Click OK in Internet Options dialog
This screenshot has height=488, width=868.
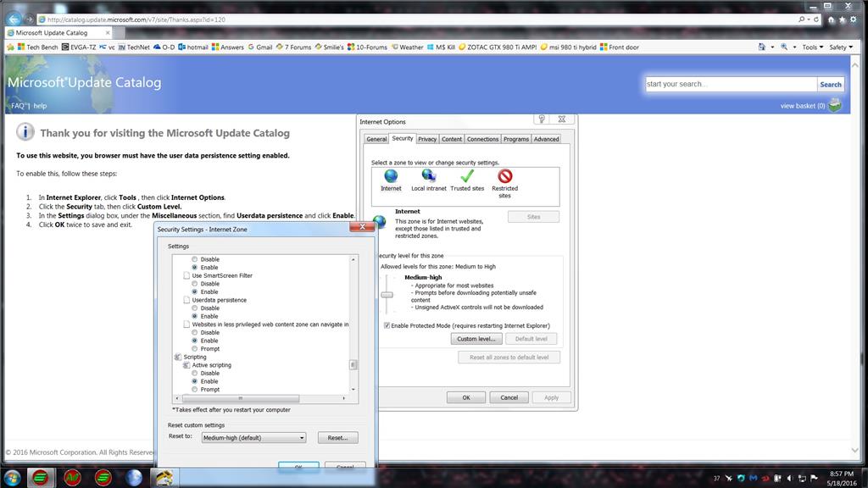pyautogui.click(x=466, y=397)
